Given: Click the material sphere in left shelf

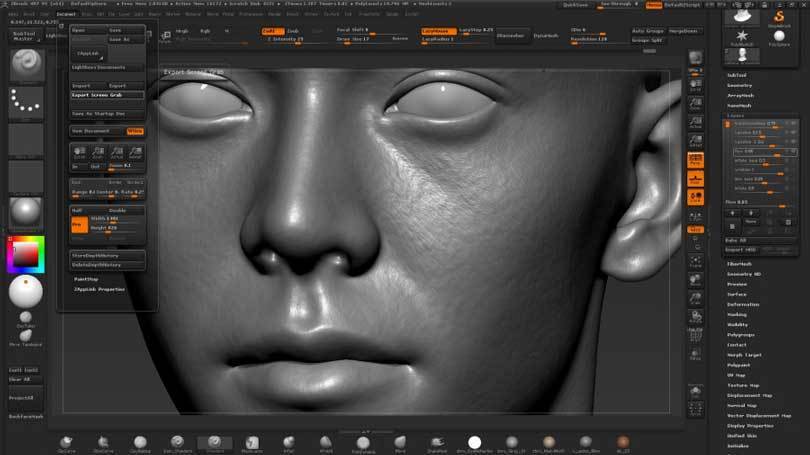Looking at the screenshot, I should pos(26,212).
